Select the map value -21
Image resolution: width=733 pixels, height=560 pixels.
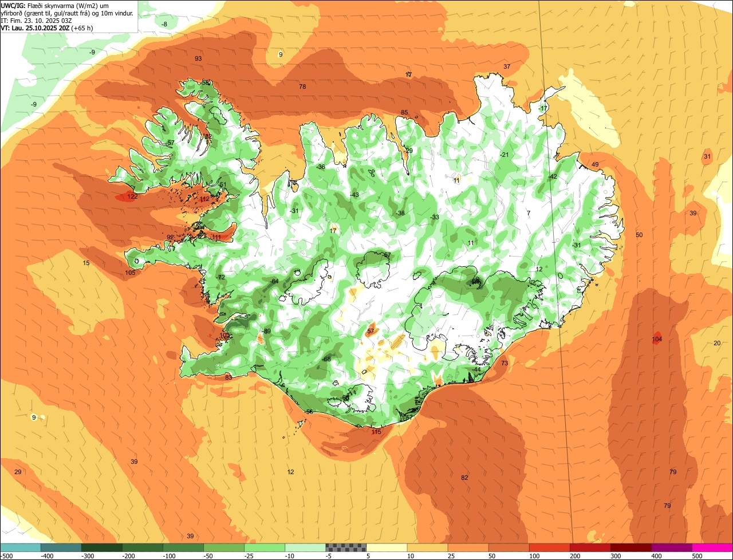504,155
